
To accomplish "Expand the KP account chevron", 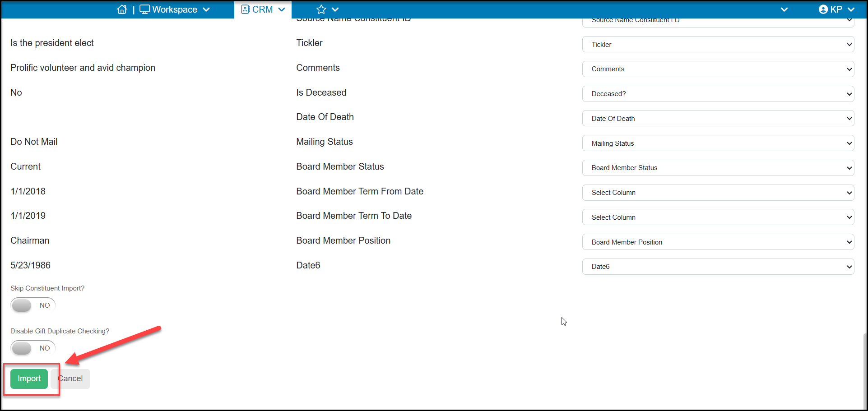I will point(851,9).
